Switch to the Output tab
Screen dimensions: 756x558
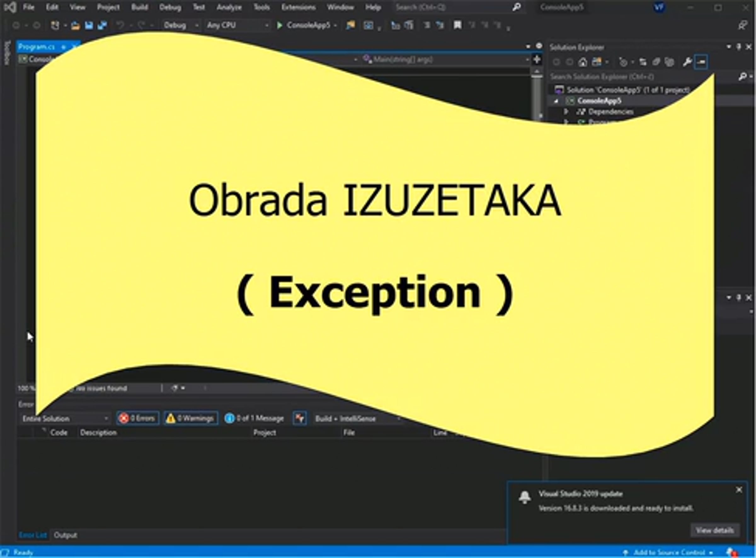tap(66, 535)
